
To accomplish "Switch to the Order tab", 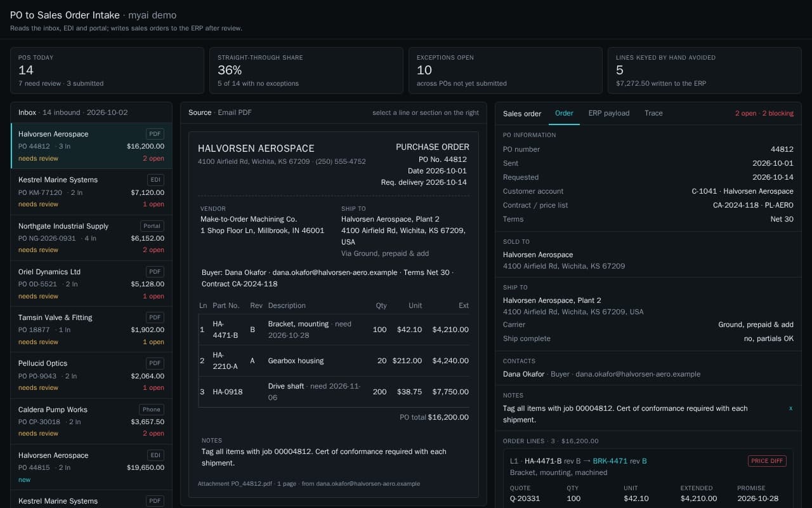I will click(564, 113).
